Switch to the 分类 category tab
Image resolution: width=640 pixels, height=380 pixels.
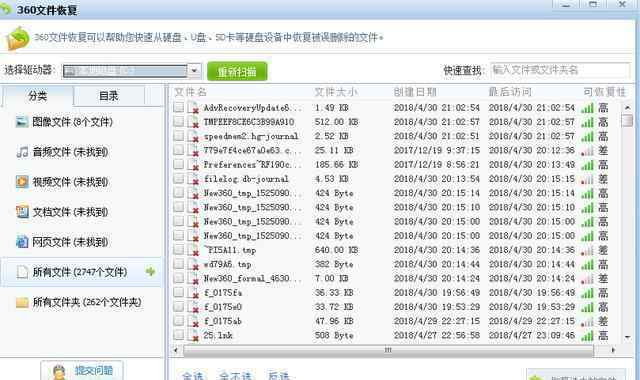[x=38, y=96]
